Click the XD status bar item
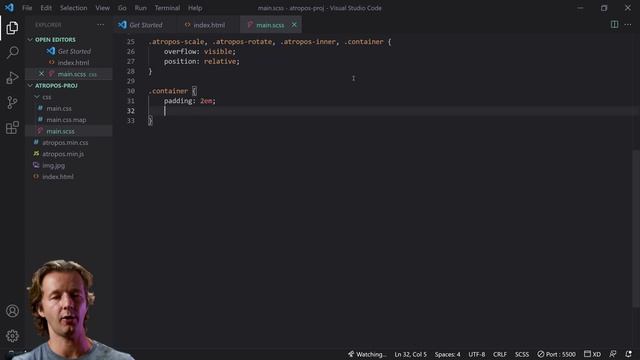This screenshot has height=360, width=640. click(592, 354)
